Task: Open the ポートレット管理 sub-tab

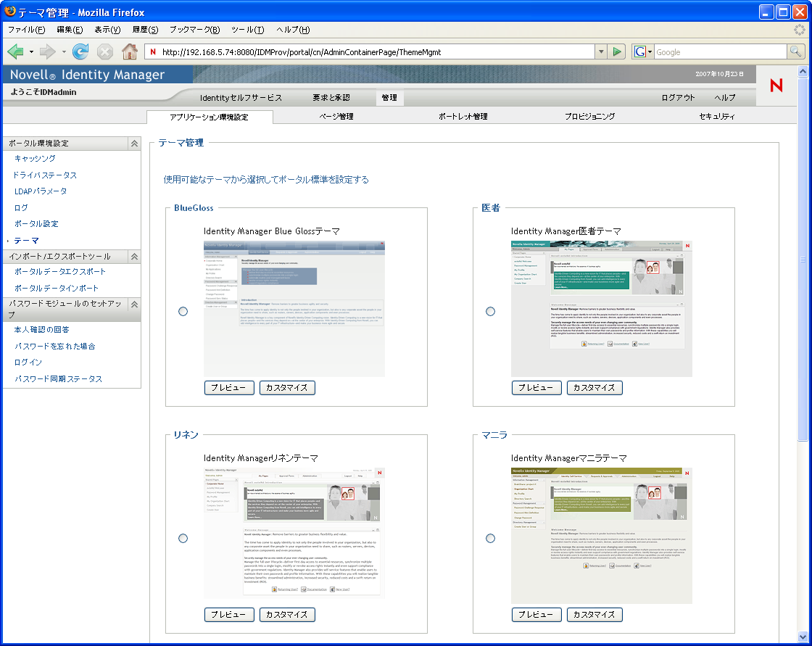Action: 463,117
